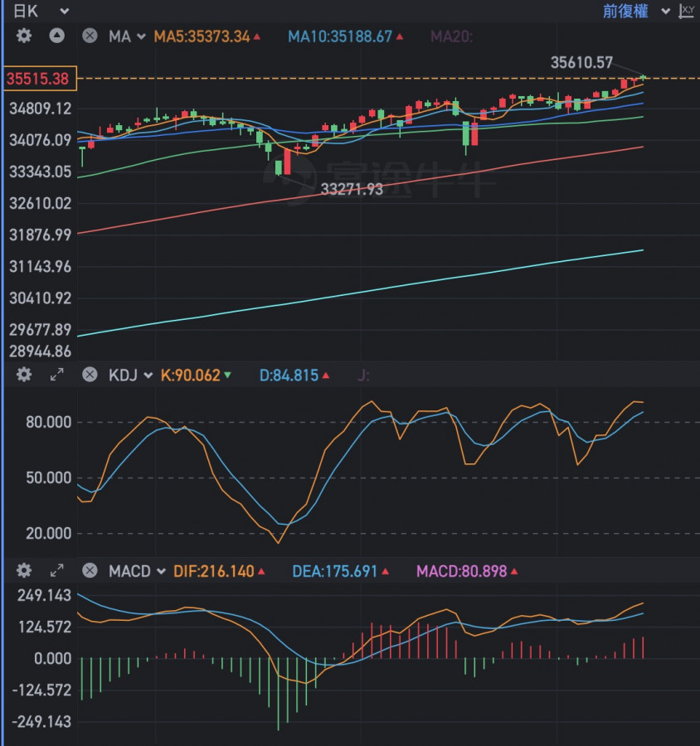Collapse main chart with up-arrow circle icon
Viewport: 700px width, 746px height.
(x=56, y=36)
